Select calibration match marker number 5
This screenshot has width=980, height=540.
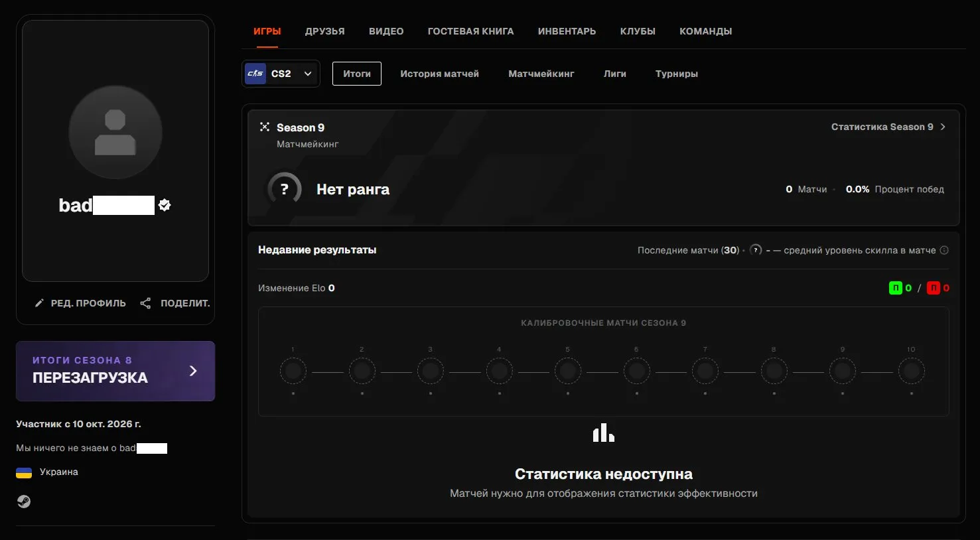tap(568, 371)
